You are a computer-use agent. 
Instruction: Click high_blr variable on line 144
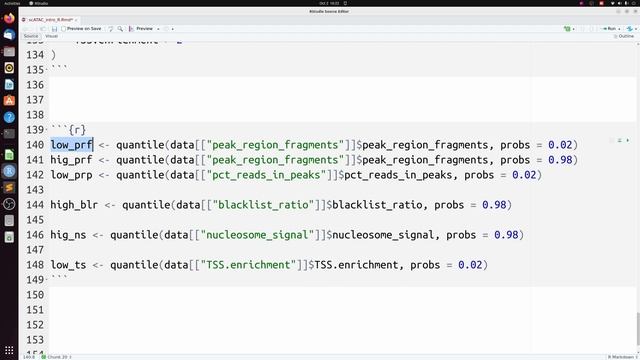click(x=74, y=205)
